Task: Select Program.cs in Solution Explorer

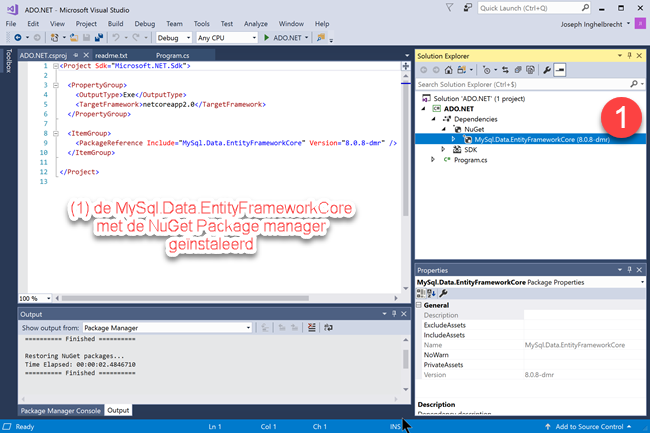Action: coord(470,160)
